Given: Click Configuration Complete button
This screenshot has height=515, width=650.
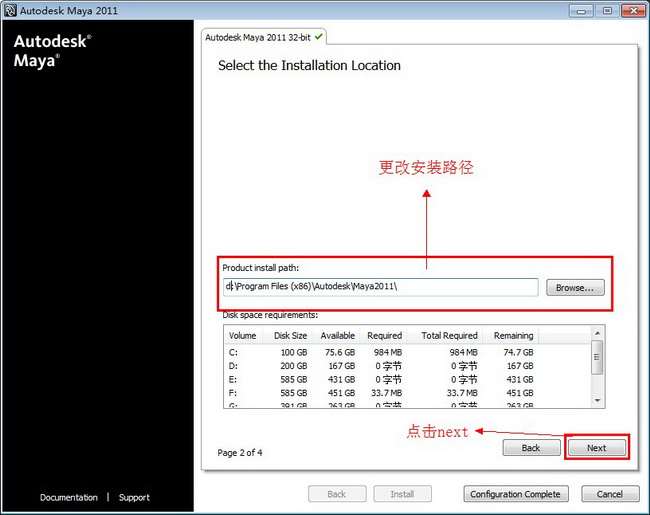Looking at the screenshot, I should click(x=515, y=494).
